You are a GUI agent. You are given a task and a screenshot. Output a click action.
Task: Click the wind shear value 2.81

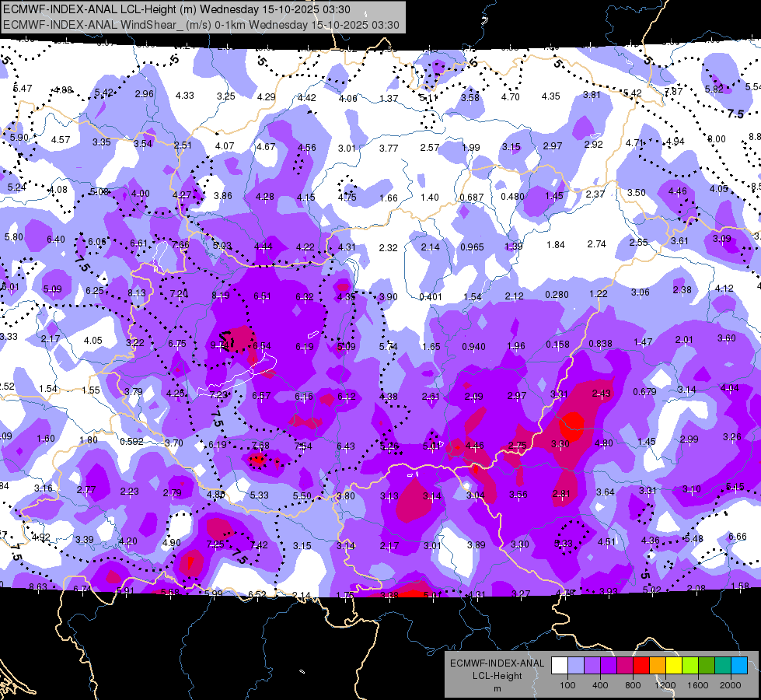click(x=561, y=494)
